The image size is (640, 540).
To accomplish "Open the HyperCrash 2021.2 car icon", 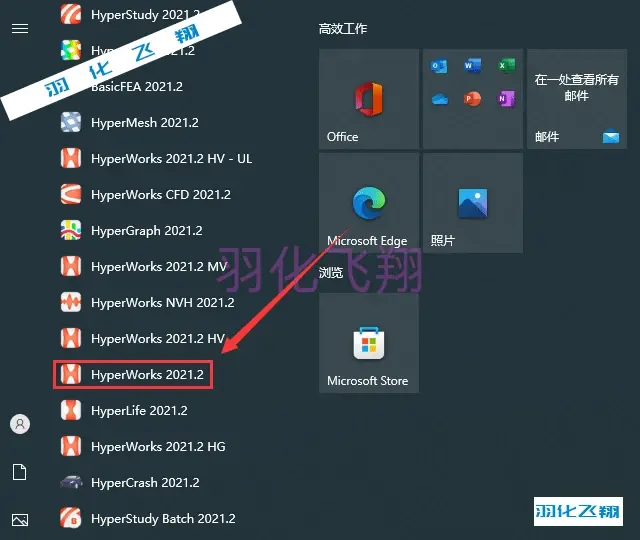I will click(x=71, y=482).
